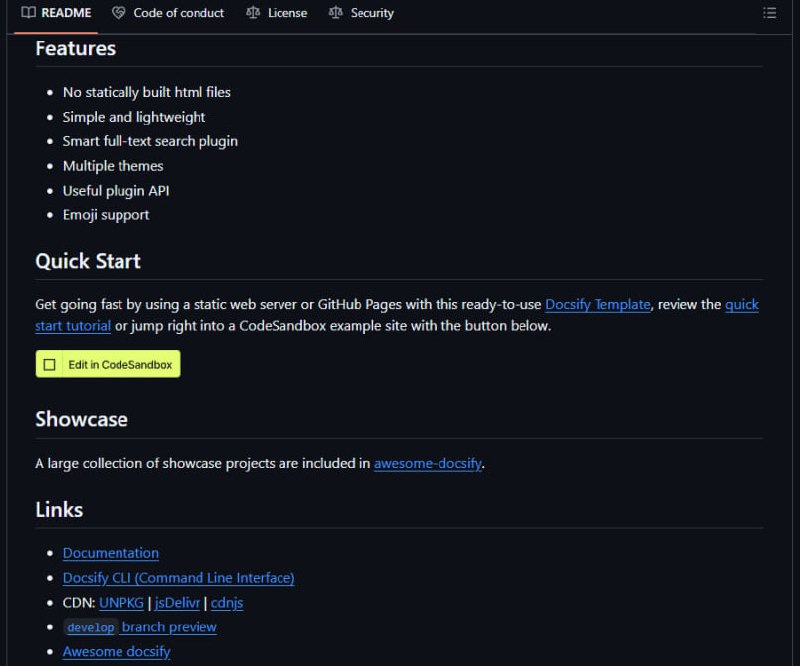Click the Features heading

[x=76, y=48]
